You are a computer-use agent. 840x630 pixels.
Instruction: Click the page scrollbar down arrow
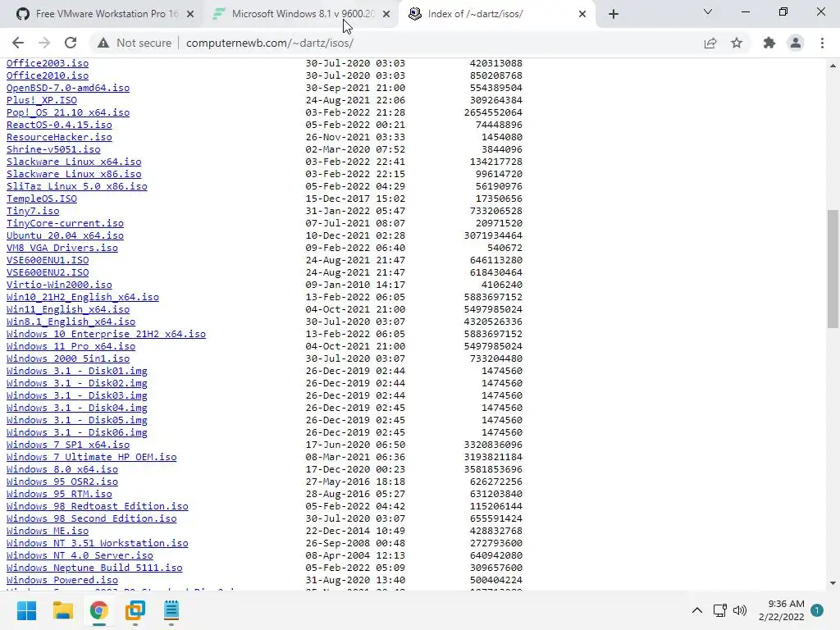pos(833,583)
